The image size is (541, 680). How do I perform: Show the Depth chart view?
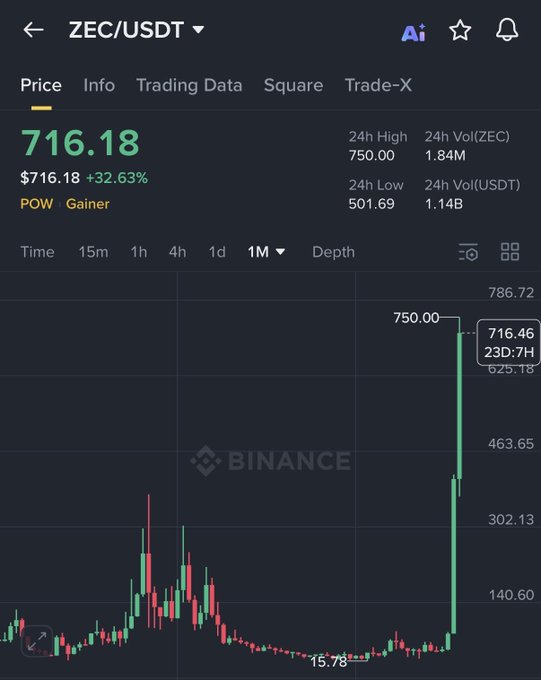tap(333, 252)
